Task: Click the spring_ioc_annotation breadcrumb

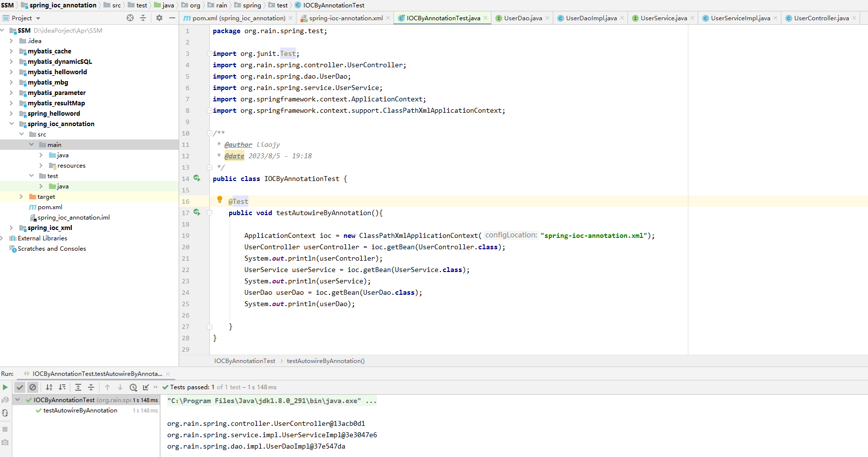Action: click(59, 5)
